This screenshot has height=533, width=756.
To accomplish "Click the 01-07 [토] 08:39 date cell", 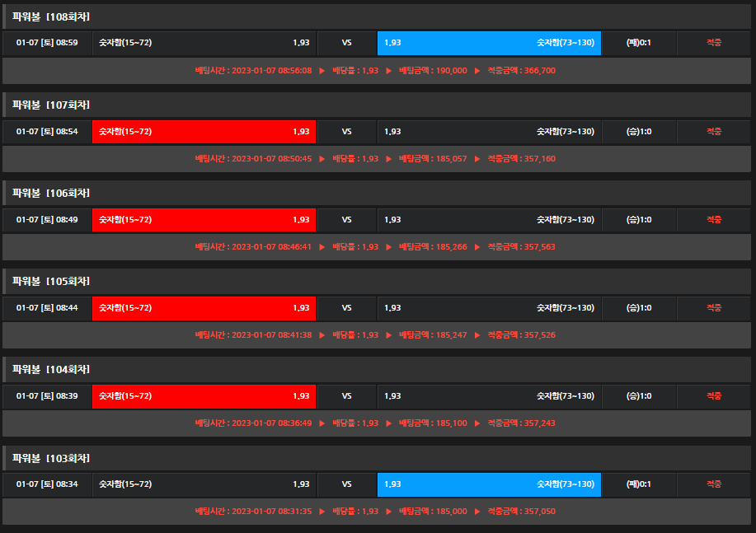I will tap(47, 396).
